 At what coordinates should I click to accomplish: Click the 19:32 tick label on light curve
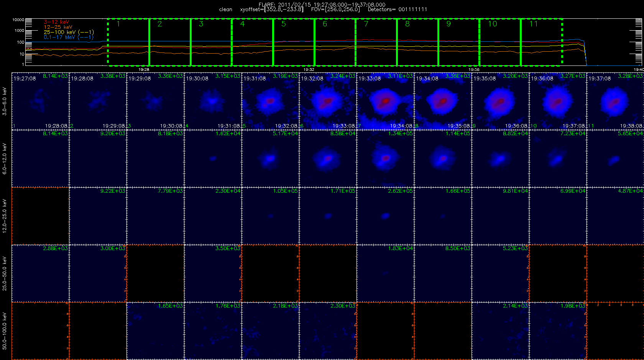[309, 70]
